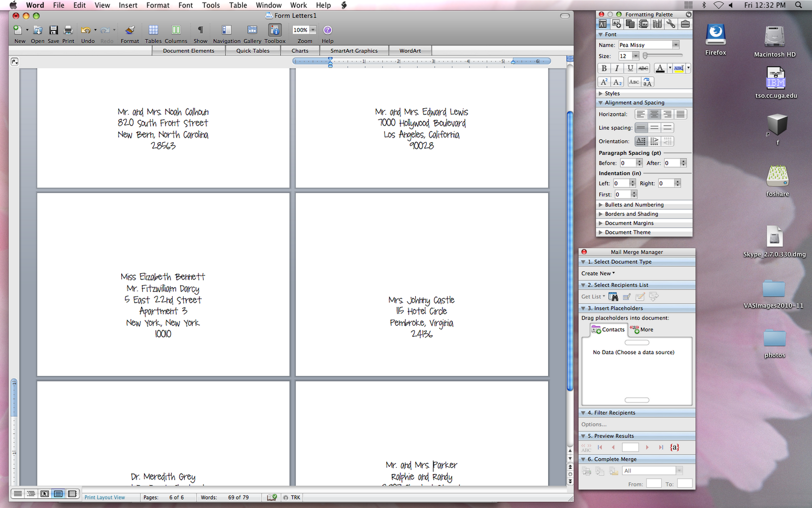The width and height of the screenshot is (812, 508).
Task: Click the Options link under Filter Recipients
Action: pyautogui.click(x=594, y=424)
